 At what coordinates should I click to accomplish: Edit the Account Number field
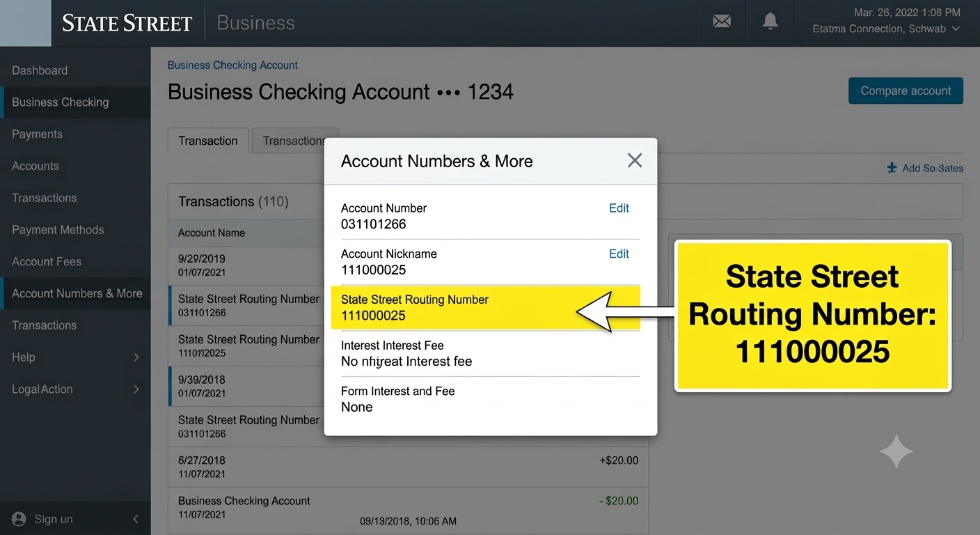[619, 208]
